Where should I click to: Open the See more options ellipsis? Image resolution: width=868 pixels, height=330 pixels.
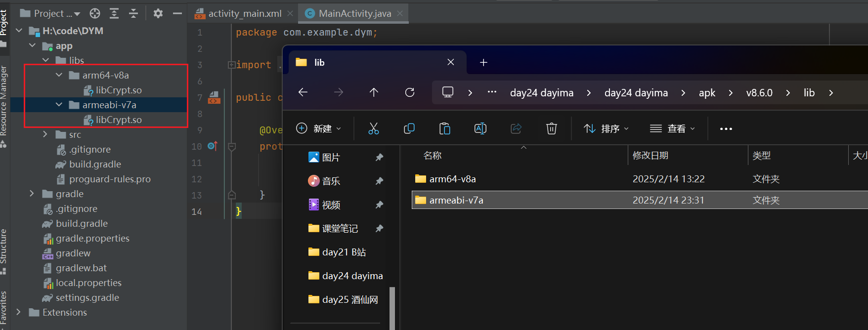[x=726, y=129]
